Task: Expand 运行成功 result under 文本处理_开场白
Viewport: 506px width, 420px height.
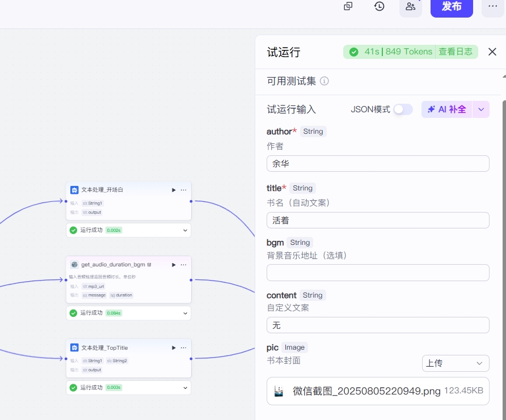Action: click(x=185, y=230)
